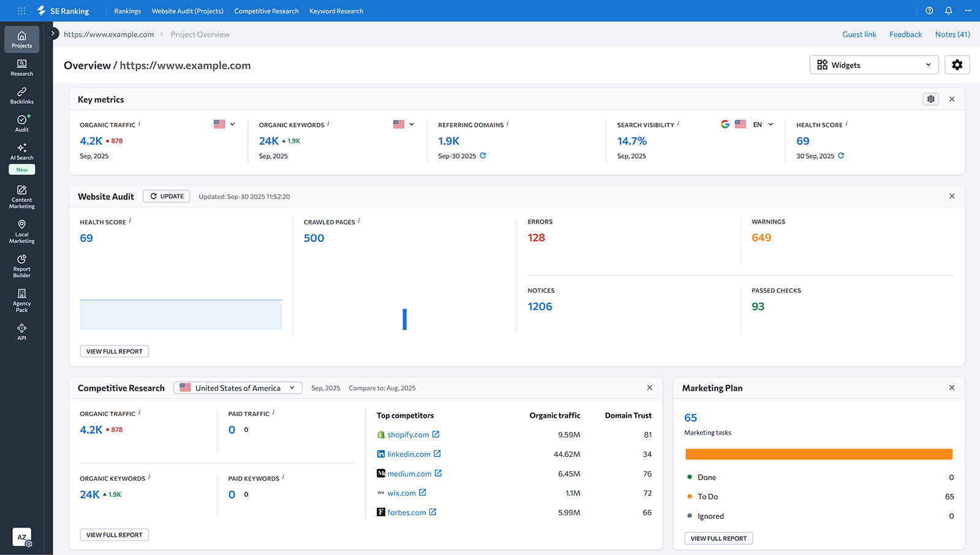This screenshot has width=980, height=555.
Task: Click the Update button in Website Audit
Action: click(x=166, y=196)
